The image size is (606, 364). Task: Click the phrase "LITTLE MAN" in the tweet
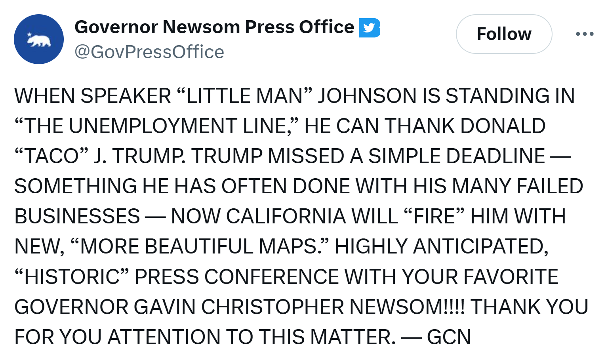pos(245,96)
